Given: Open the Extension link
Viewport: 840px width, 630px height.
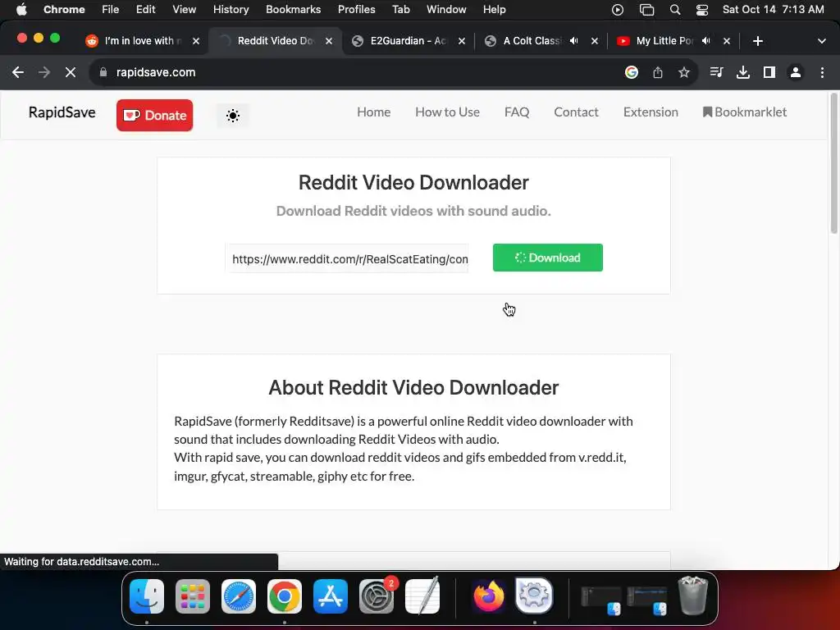Looking at the screenshot, I should 651,112.
